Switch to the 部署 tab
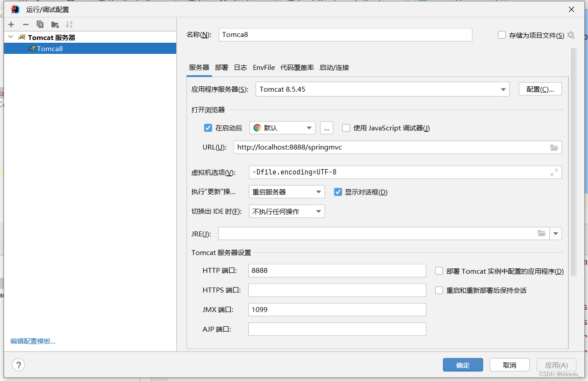Viewport: 588px width, 381px height. [222, 67]
